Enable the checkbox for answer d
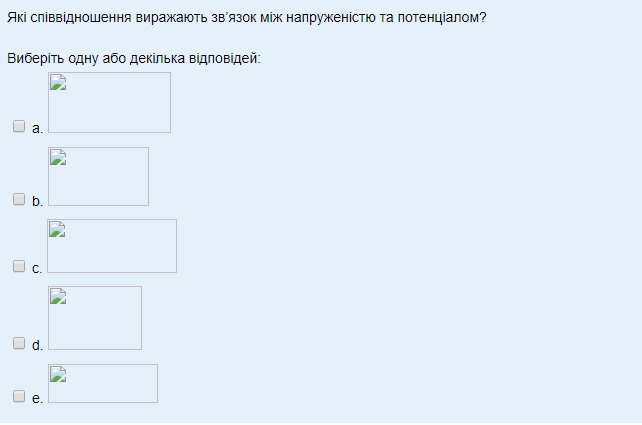This screenshot has width=642, height=425. 19,343
